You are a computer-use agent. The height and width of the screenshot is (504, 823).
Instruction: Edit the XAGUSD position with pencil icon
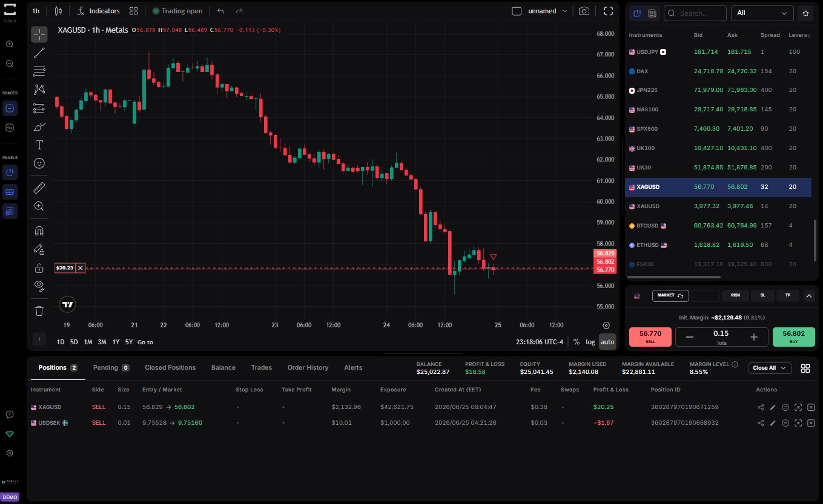coord(773,407)
